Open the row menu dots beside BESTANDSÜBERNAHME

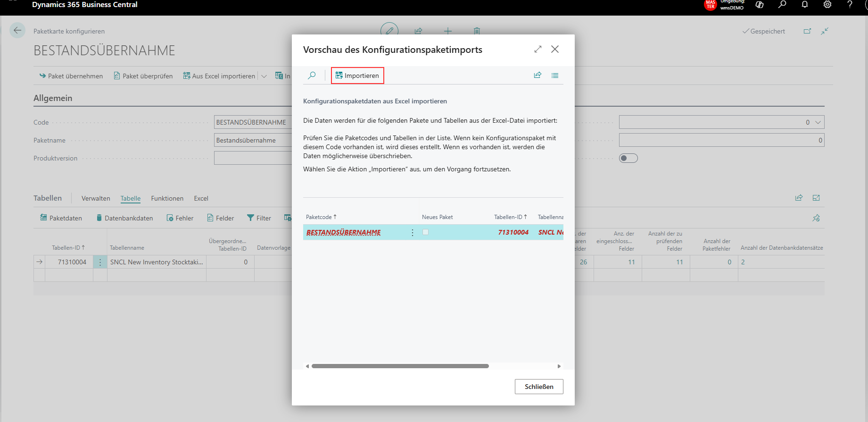click(x=413, y=233)
